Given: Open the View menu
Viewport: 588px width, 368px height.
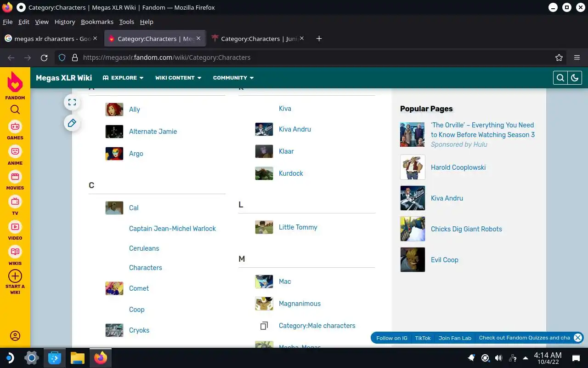Looking at the screenshot, I should click(42, 22).
